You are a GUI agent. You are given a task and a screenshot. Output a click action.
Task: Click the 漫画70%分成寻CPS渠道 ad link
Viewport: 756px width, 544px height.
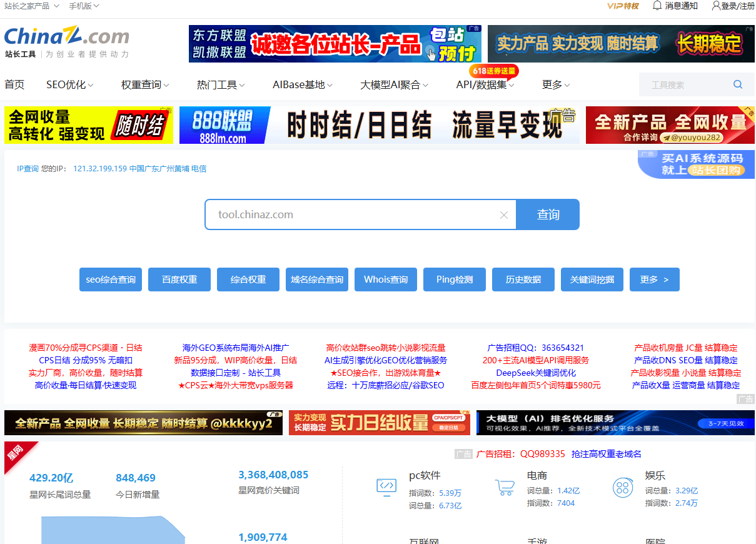coord(86,348)
